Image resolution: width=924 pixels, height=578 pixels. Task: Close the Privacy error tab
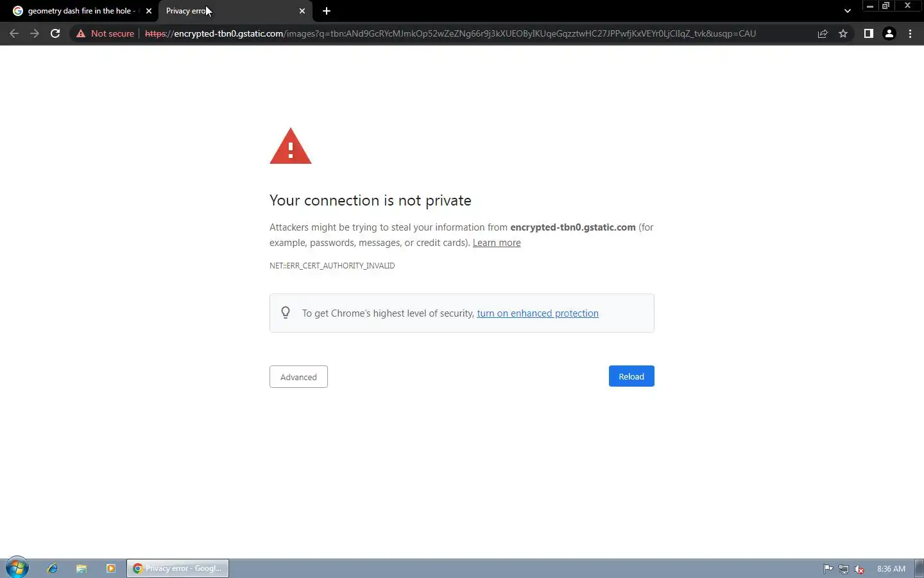tap(302, 11)
